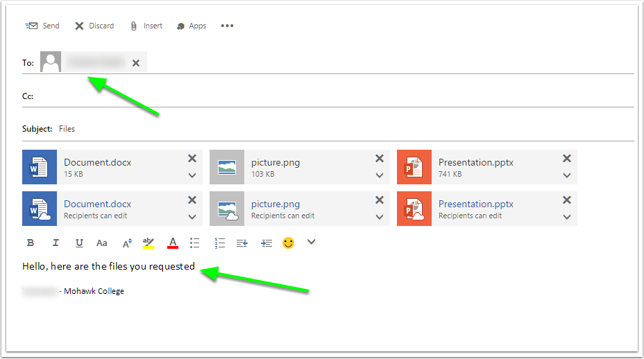
Task: Remove the recipient from the To field
Action: pos(136,63)
